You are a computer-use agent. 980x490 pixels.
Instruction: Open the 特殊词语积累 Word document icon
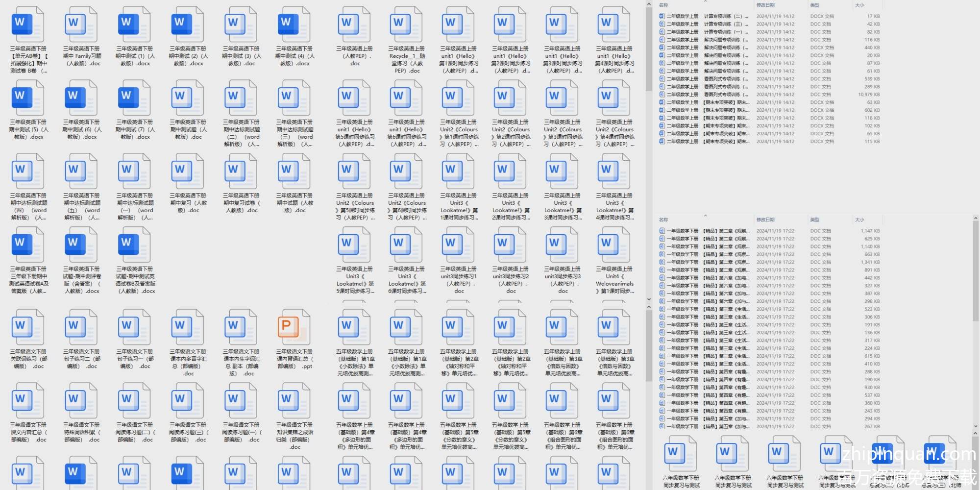(81, 400)
